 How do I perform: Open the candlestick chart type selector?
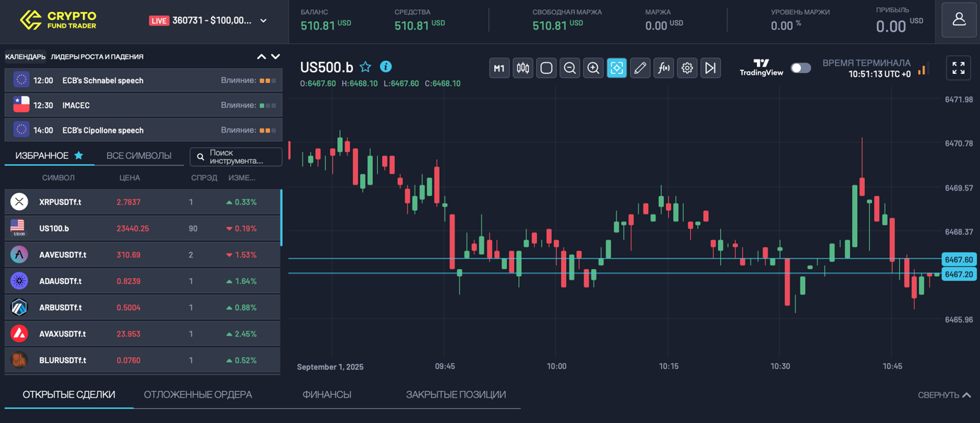click(523, 68)
